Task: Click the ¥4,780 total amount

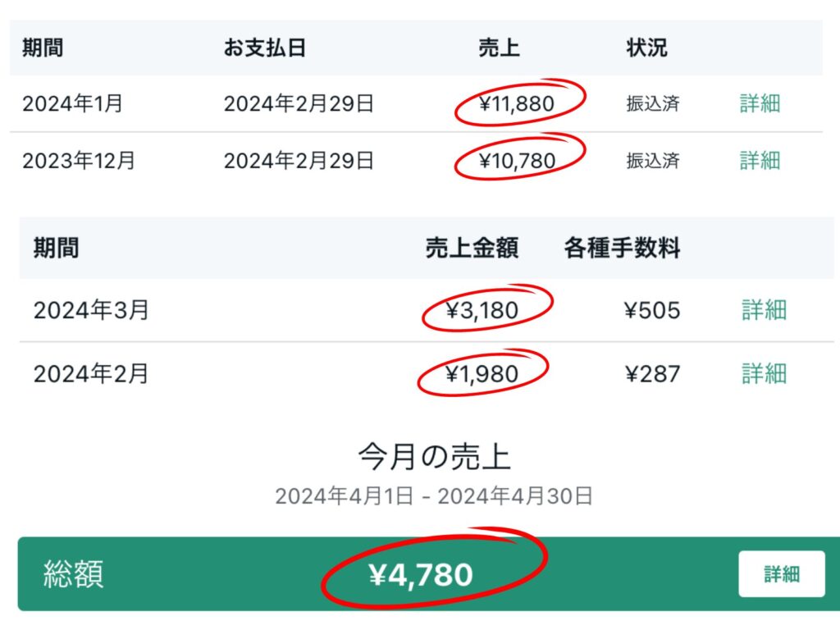Action: click(421, 575)
